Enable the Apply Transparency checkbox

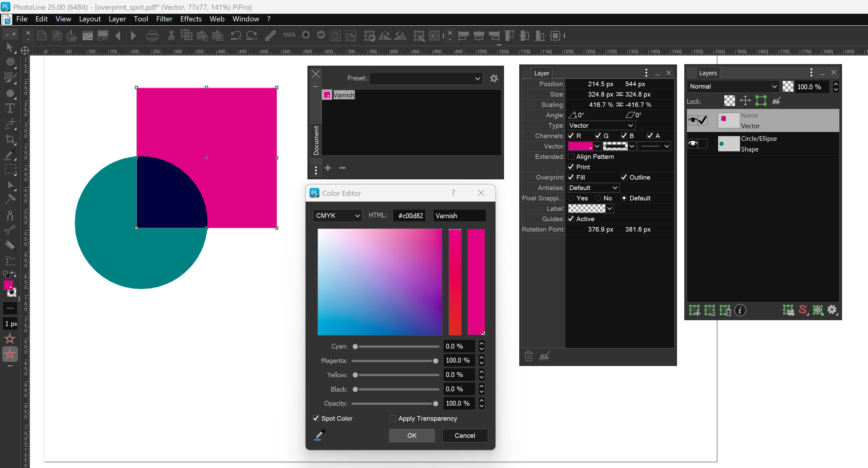coord(393,418)
